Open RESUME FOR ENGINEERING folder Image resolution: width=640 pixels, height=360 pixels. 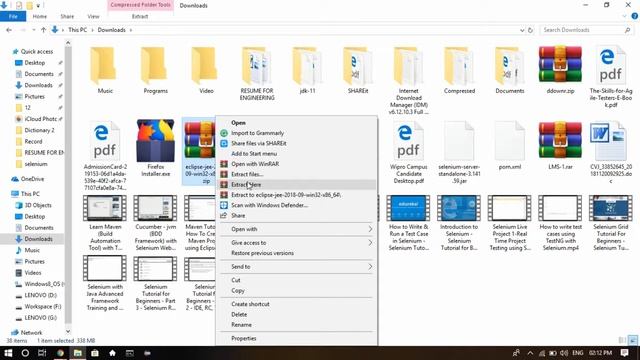click(256, 66)
